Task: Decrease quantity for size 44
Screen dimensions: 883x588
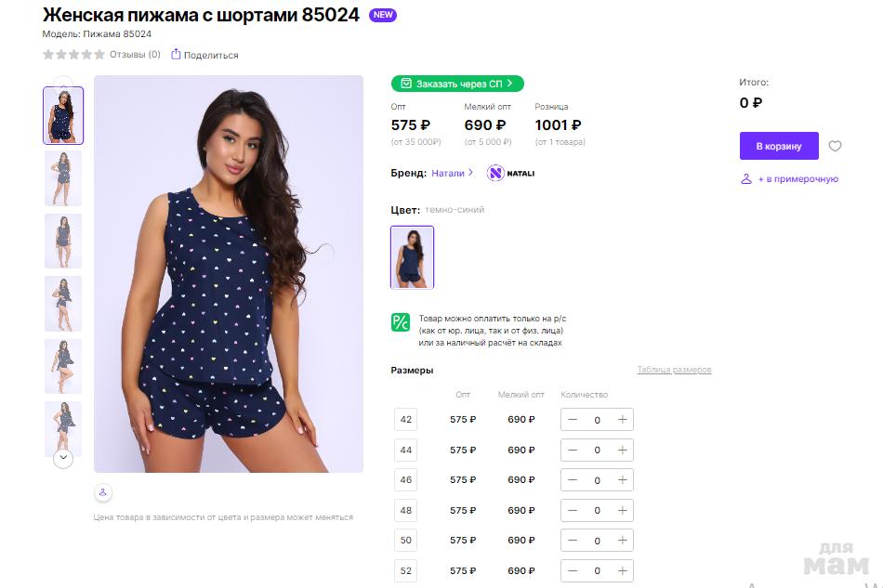Action: [573, 451]
